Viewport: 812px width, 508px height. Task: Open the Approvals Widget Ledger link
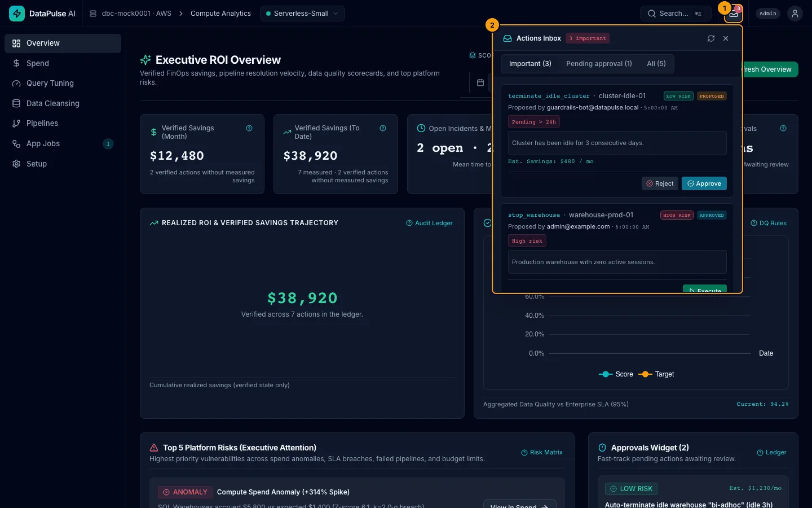point(771,452)
